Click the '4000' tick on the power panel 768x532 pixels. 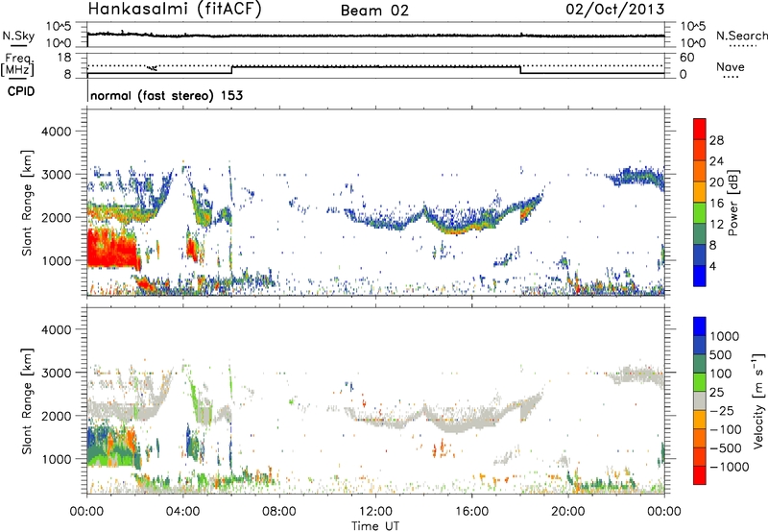56,132
